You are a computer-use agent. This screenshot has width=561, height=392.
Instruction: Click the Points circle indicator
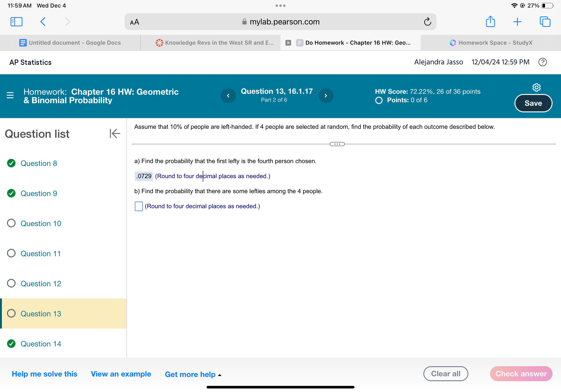pos(378,100)
